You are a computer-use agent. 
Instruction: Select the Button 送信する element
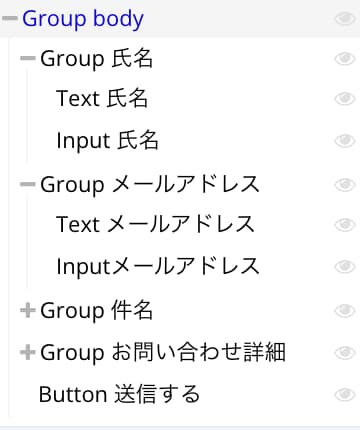click(119, 394)
